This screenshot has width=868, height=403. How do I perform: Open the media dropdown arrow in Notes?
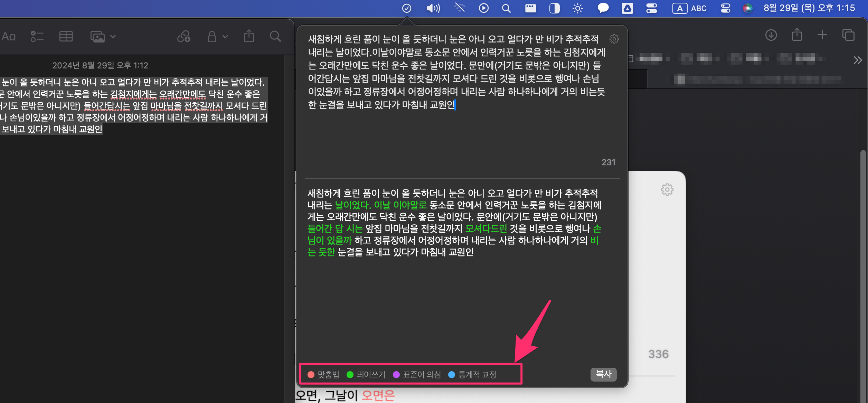point(113,36)
